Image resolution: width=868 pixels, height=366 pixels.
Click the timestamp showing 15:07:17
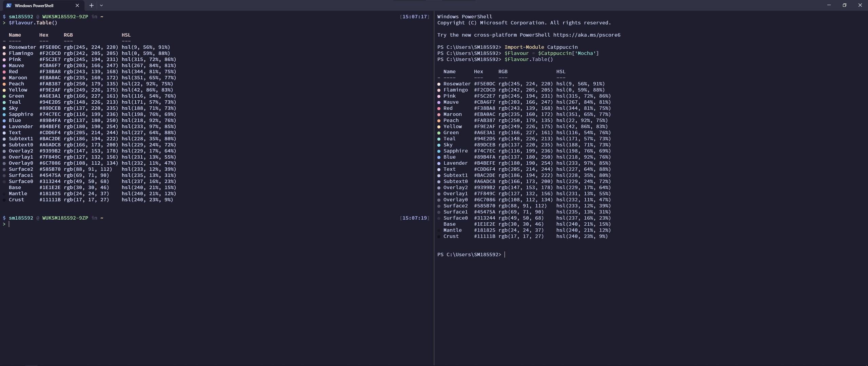point(414,16)
